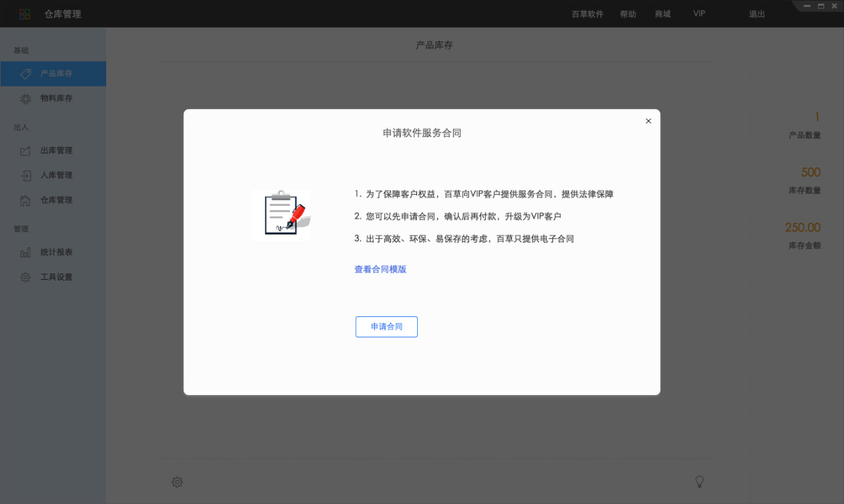The width and height of the screenshot is (844, 504).
Task: Click the 基础 section header
Action: [x=21, y=51]
